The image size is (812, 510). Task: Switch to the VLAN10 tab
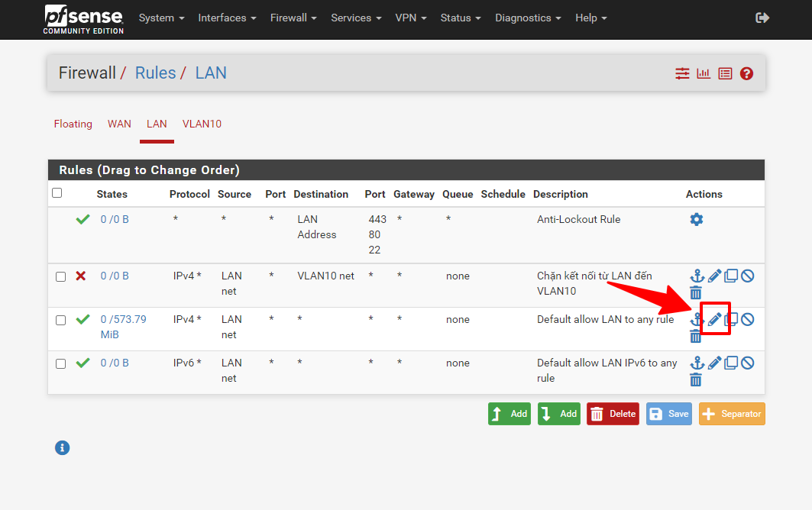(202, 124)
